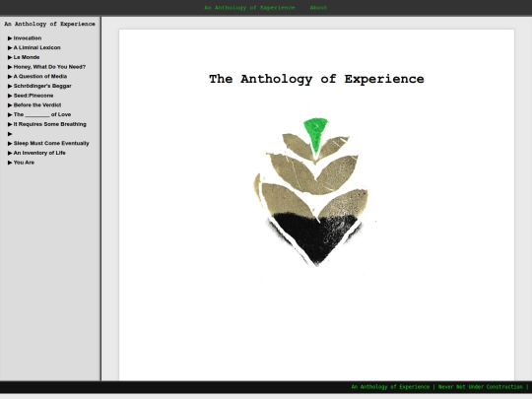The width and height of the screenshot is (532, 399).
Task: Select Before the Verdict label
Action: (37, 105)
